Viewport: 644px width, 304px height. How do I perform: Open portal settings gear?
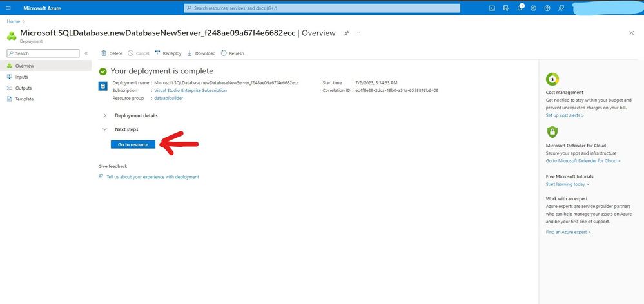tap(534, 8)
